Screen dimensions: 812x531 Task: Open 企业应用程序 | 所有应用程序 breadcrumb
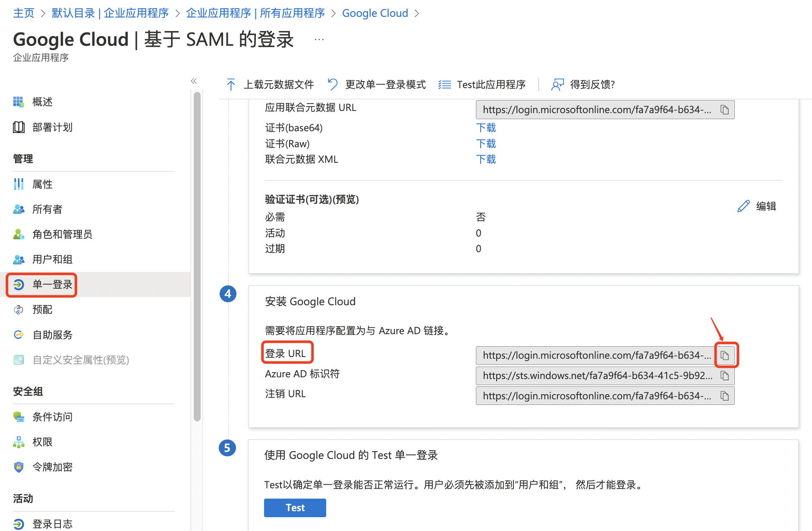click(255, 13)
